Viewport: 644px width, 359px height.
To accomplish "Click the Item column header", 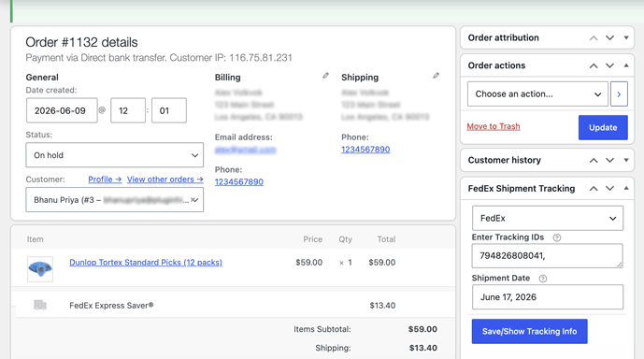I will click(x=35, y=239).
